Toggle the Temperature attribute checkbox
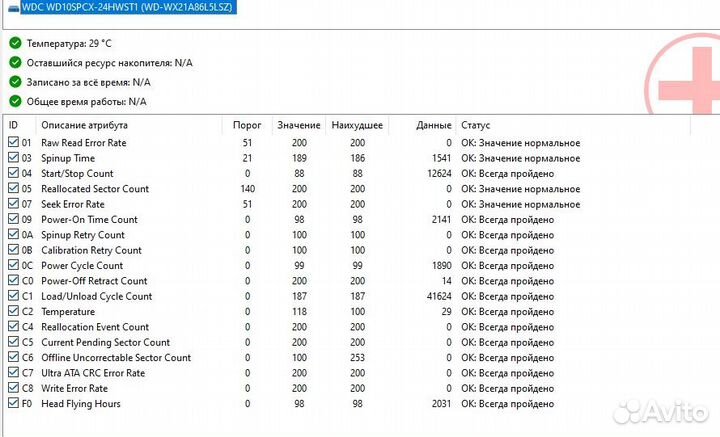Viewport: 720px width, 437px height. 13,312
